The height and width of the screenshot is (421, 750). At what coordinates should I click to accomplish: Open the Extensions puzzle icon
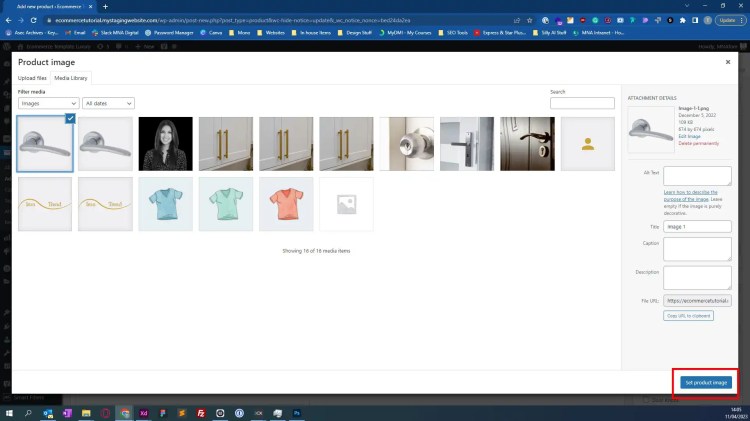pyautogui.click(x=683, y=20)
